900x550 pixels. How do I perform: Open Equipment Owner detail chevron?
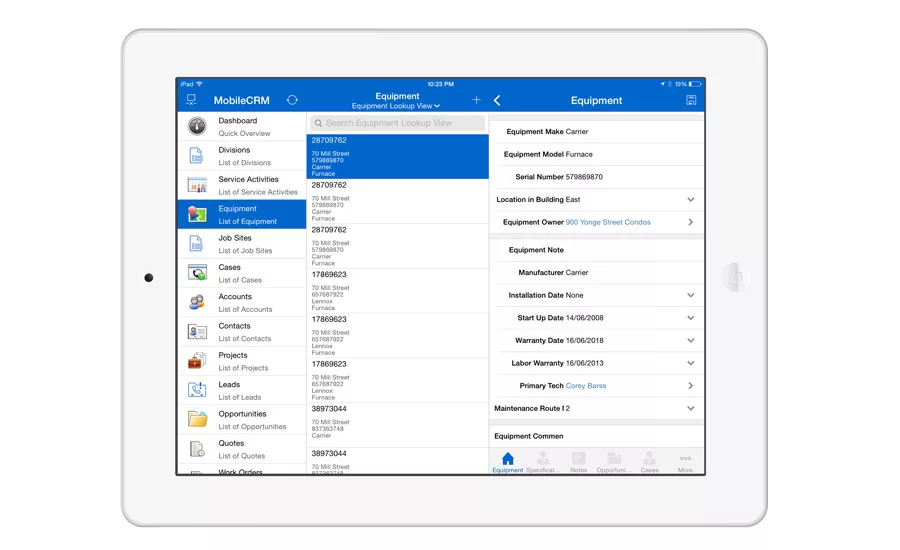690,222
